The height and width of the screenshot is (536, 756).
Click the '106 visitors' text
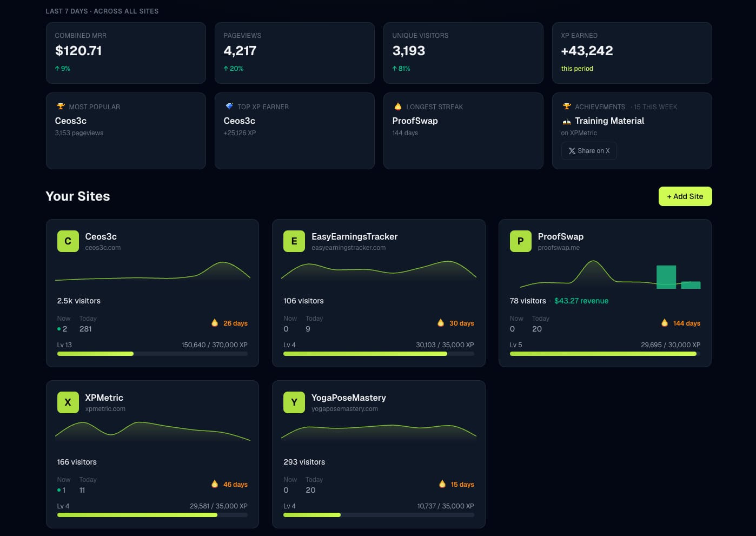[303, 301]
